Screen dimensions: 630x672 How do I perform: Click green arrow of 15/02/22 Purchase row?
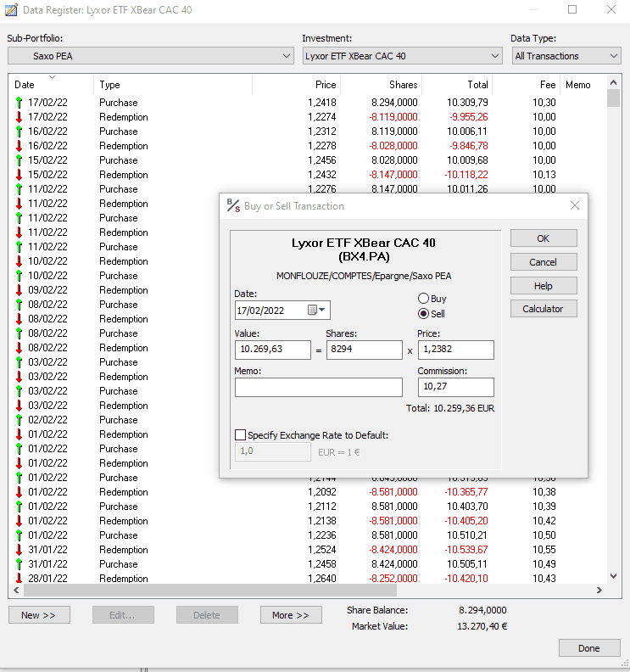point(19,160)
